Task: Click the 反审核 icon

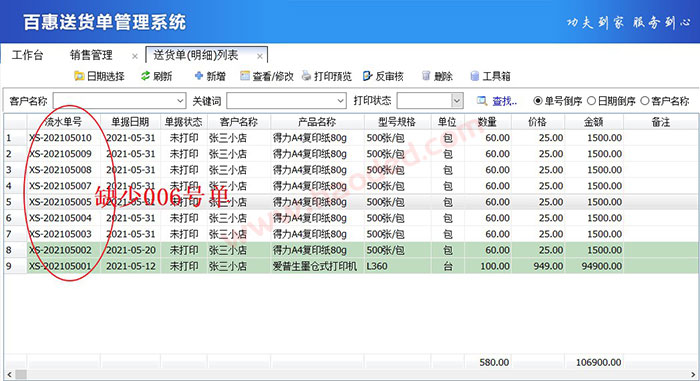Action: tap(367, 76)
